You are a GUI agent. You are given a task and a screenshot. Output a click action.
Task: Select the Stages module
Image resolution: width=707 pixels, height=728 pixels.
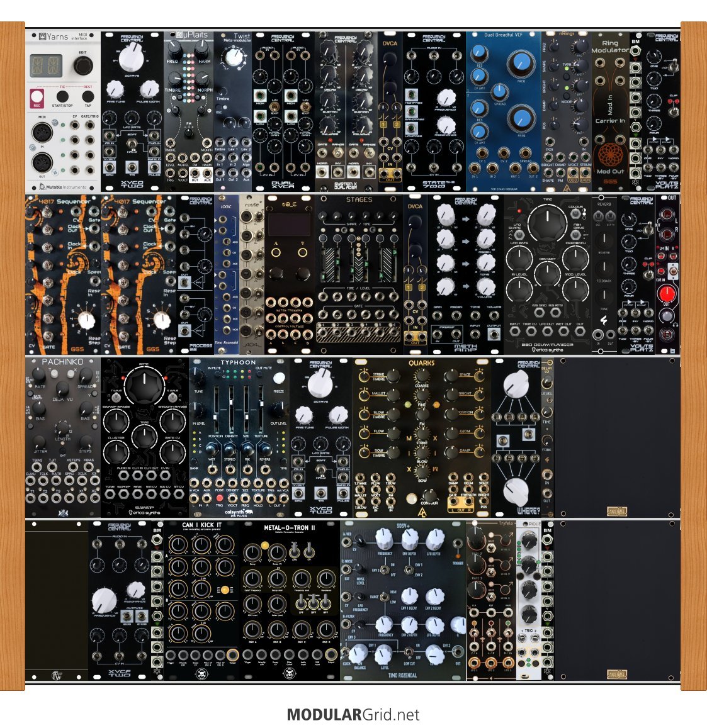point(359,274)
